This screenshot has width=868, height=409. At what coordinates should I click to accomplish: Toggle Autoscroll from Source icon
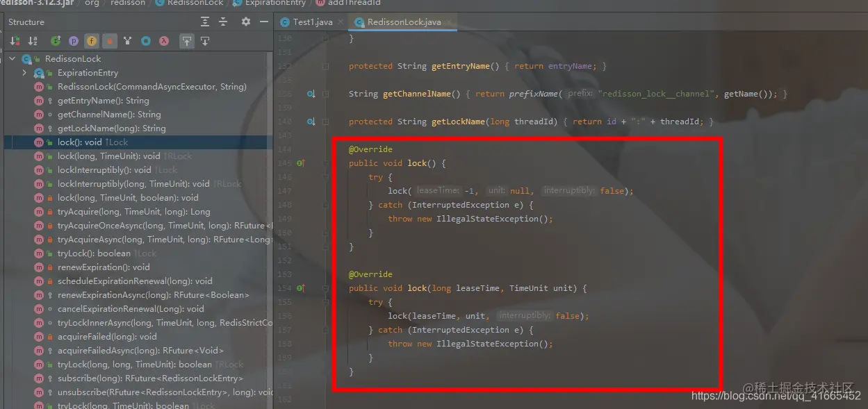coord(205,41)
